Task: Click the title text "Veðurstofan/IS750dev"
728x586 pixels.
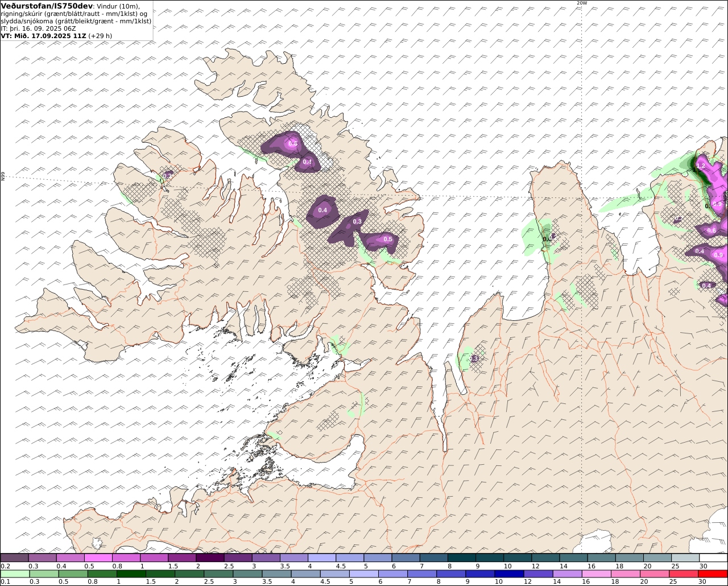Action: point(47,6)
